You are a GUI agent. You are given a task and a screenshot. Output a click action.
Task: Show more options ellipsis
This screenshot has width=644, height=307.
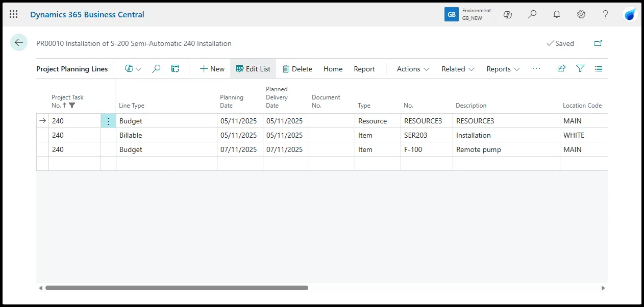tap(536, 69)
